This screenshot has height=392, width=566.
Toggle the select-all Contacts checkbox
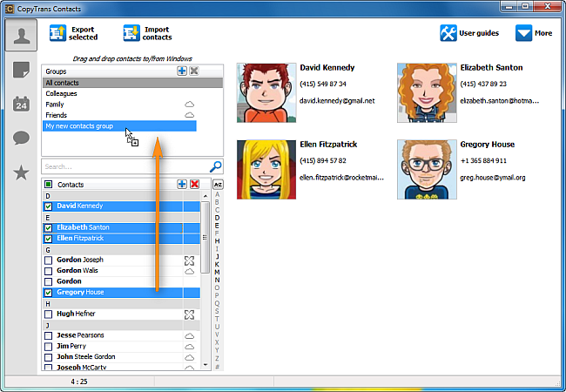[48, 185]
